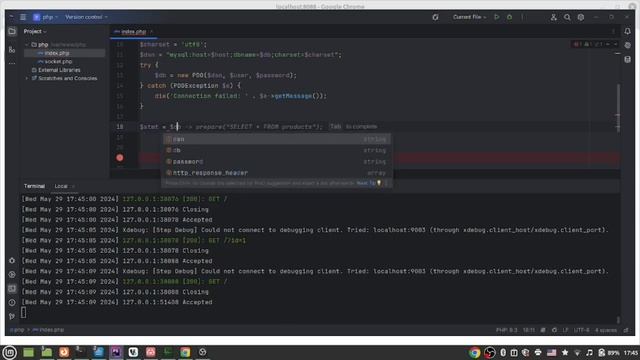This screenshot has height=360, width=640.
Task: Open the Services tool window icon
Action: click(12, 275)
